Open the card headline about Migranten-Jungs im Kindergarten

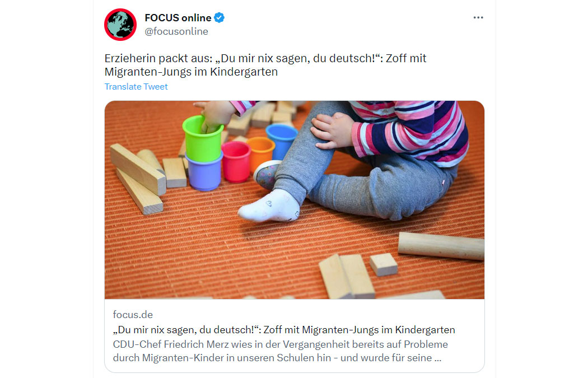point(284,330)
